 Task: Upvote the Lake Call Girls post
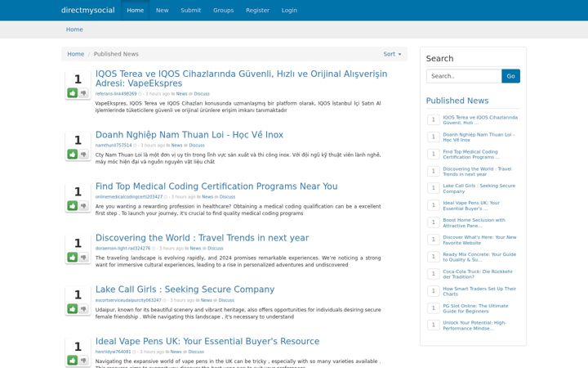[x=73, y=308]
